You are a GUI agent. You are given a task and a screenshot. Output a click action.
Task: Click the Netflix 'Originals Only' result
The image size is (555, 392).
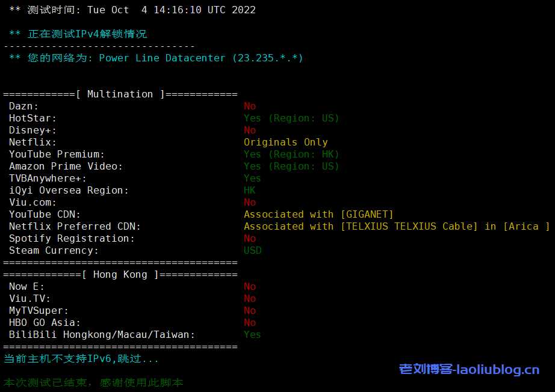point(286,142)
